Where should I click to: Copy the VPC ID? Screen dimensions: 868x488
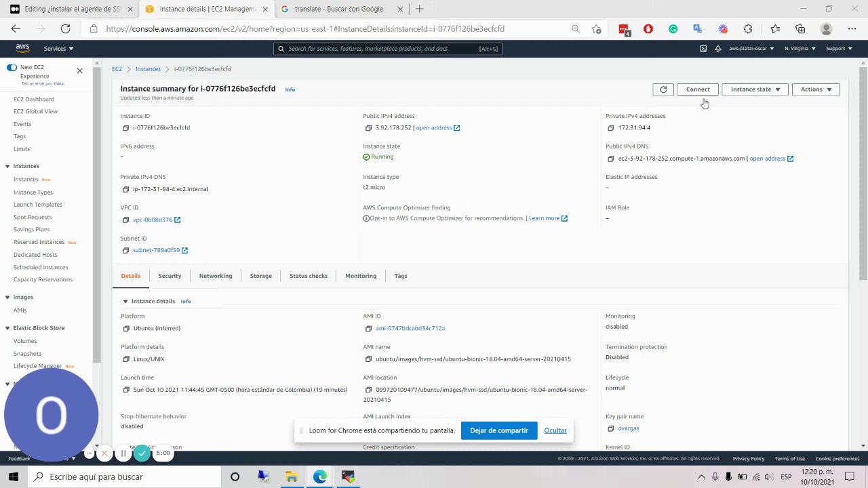125,220
